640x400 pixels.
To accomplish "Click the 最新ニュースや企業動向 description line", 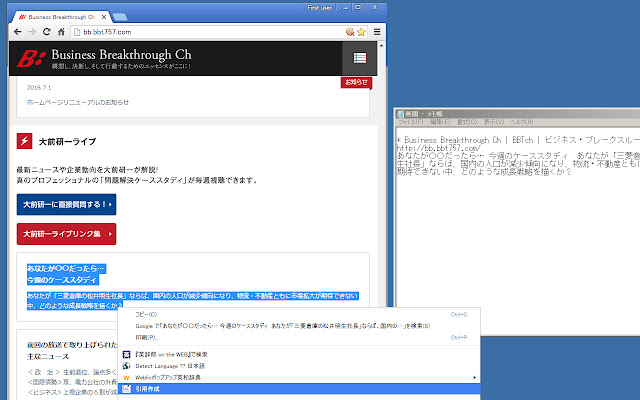I will [87, 170].
